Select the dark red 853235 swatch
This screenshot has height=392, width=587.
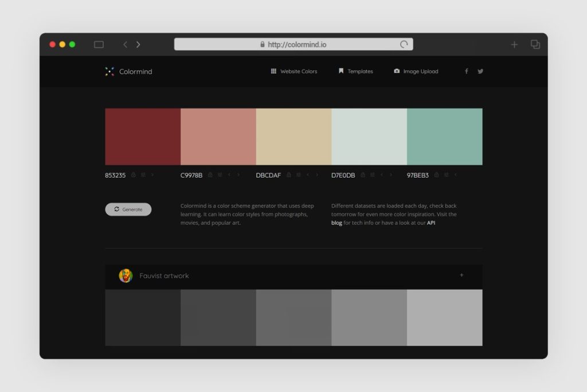143,136
